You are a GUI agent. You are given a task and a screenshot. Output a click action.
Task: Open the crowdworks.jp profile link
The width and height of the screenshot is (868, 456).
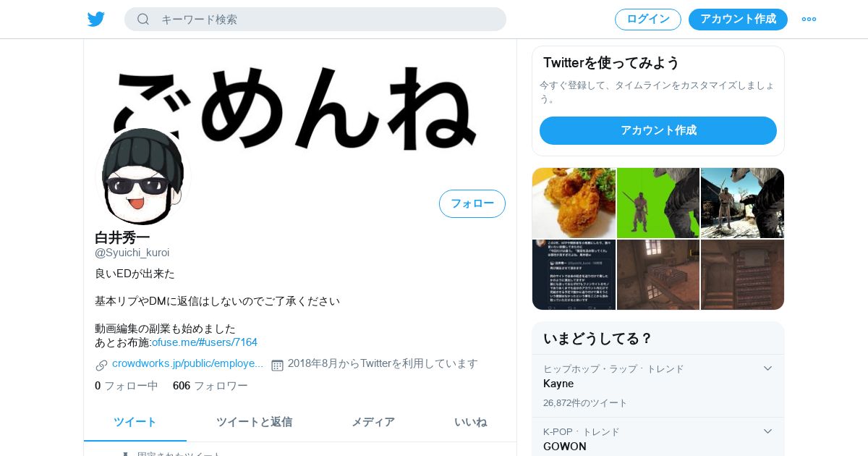pos(188,363)
